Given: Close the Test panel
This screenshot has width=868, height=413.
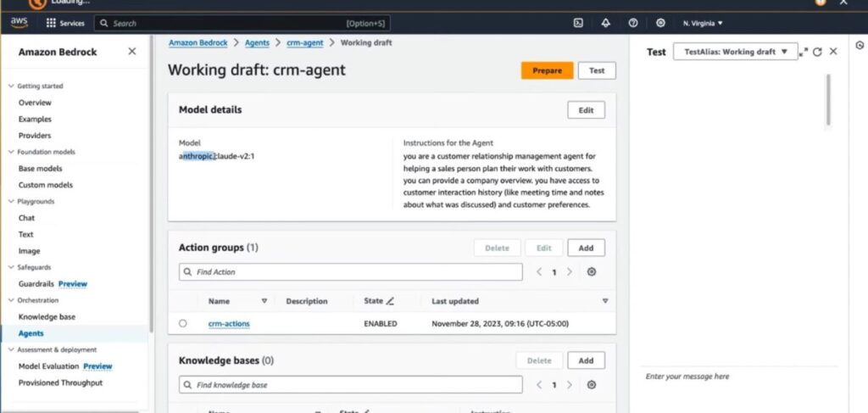Looking at the screenshot, I should click(833, 52).
